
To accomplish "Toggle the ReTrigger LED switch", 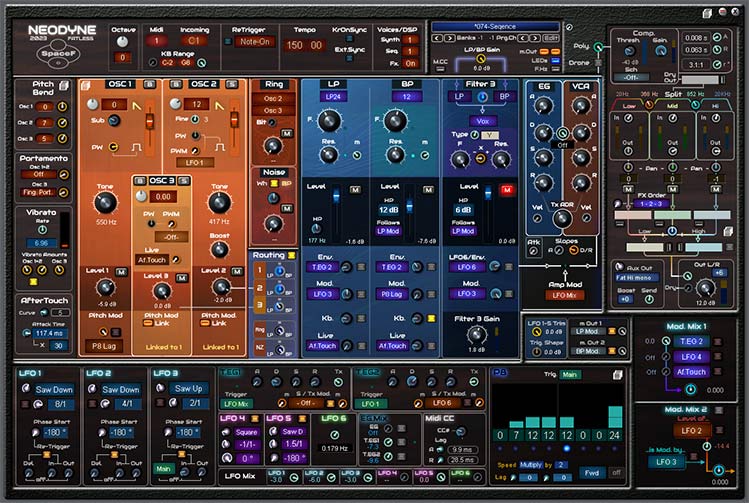I will pos(228,42).
